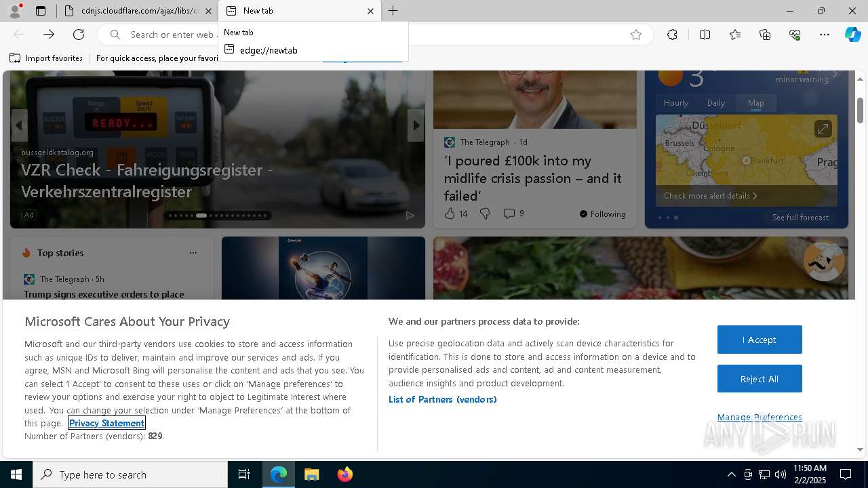Viewport: 868px width, 488px height.
Task: Open Task View on taskbar
Action: pos(244,474)
